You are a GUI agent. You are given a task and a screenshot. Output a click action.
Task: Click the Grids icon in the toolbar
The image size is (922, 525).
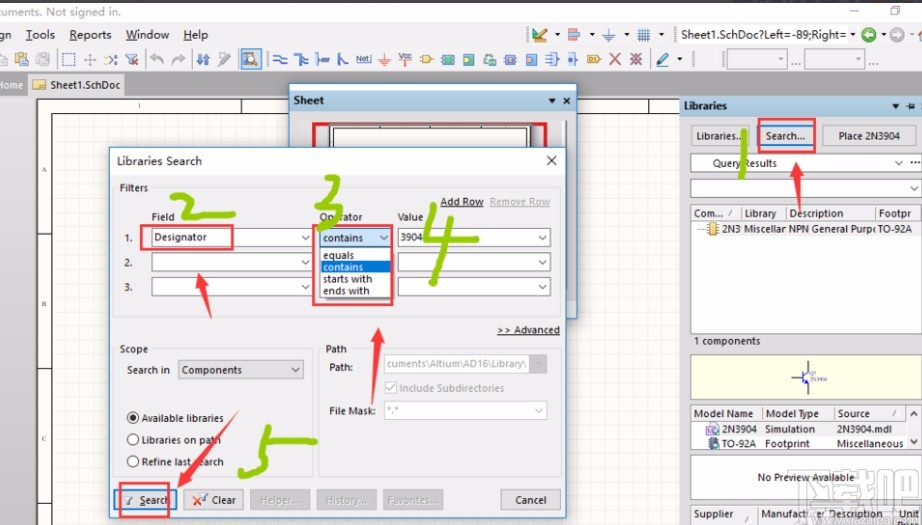(x=644, y=35)
